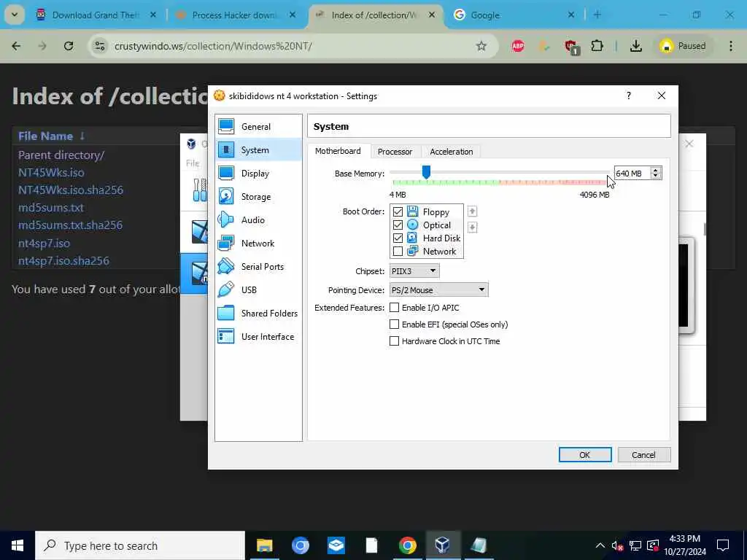The height and width of the screenshot is (560, 747).
Task: Open Chrome three-dot menu
Action: pos(731,46)
